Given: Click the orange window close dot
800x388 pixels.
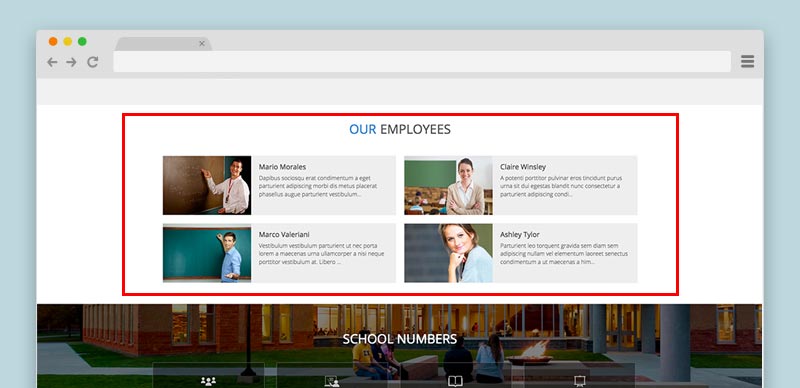Looking at the screenshot, I should tap(53, 41).
